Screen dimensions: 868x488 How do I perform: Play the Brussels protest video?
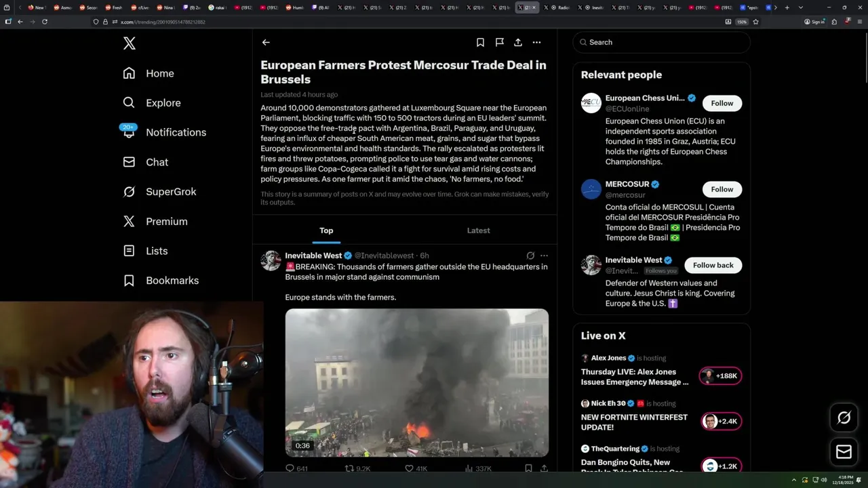(x=416, y=383)
